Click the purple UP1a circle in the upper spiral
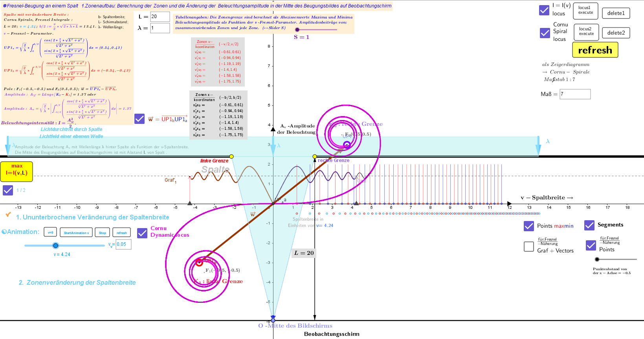 (x=347, y=145)
